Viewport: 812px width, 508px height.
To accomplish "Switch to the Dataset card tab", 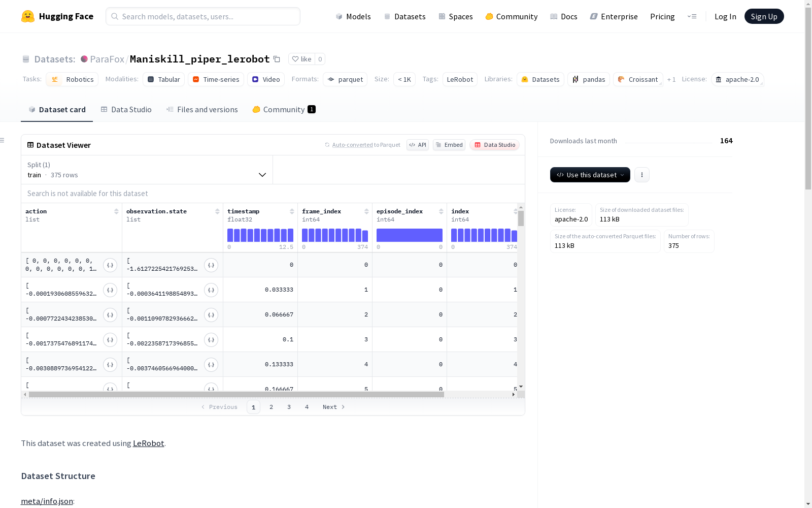I will (x=57, y=110).
